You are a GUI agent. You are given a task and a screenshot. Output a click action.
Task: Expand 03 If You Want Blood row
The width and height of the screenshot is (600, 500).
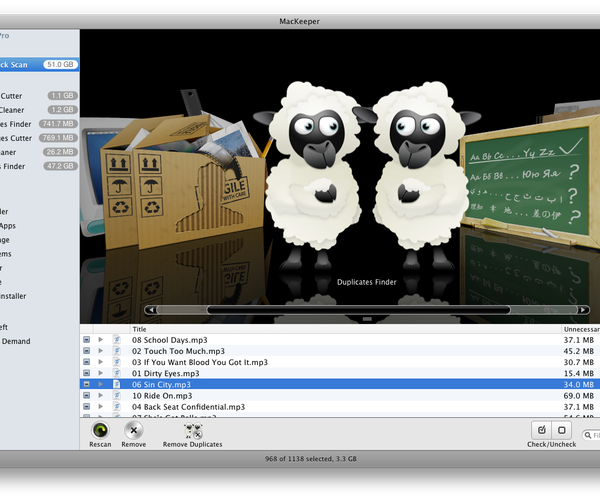(101, 362)
